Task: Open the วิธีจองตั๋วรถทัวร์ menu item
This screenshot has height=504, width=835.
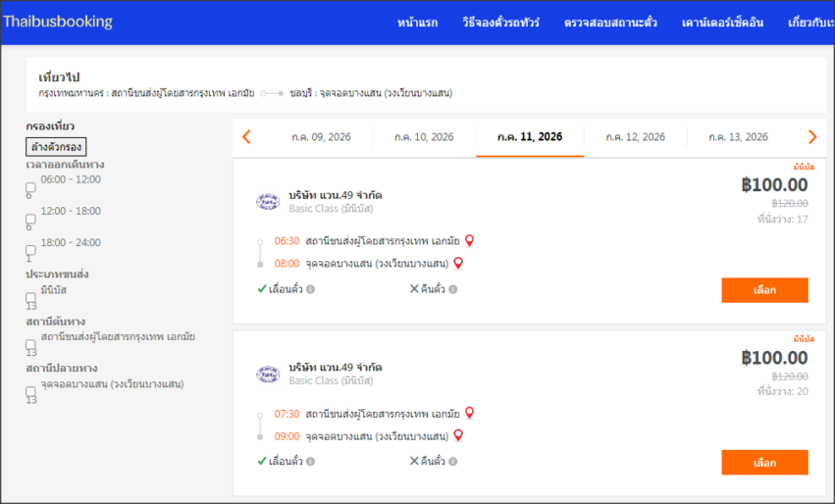Action: [x=500, y=23]
